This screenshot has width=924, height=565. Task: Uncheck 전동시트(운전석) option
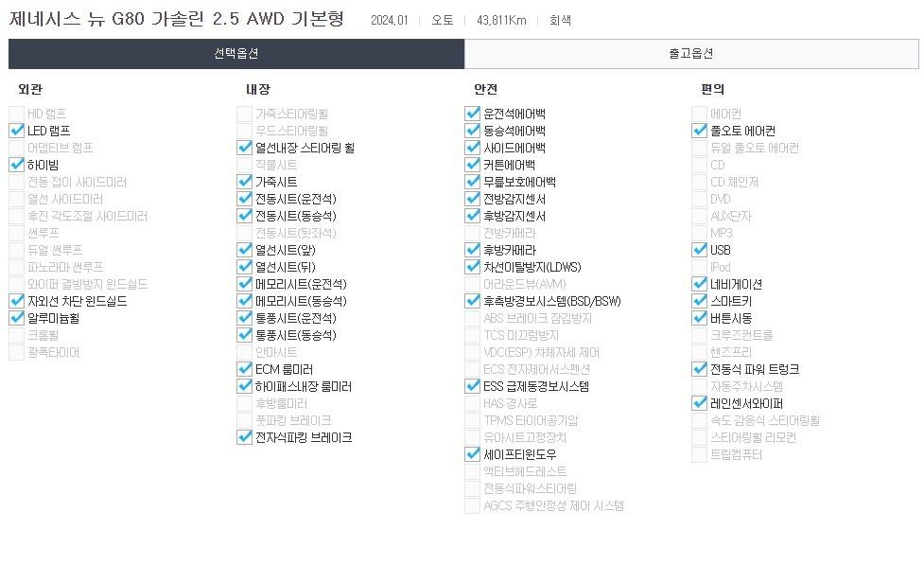tap(245, 199)
